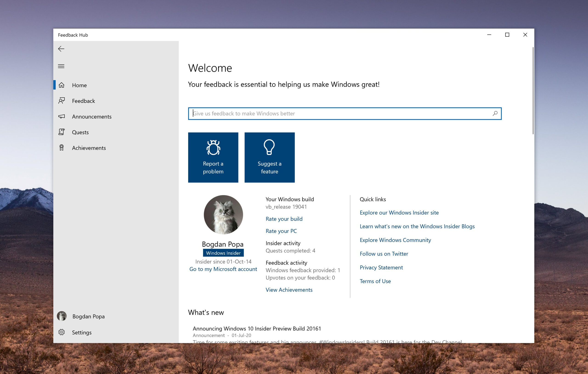Image resolution: width=588 pixels, height=374 pixels.
Task: Click 'Windows feedback provided: 1' text
Action: tap(303, 270)
